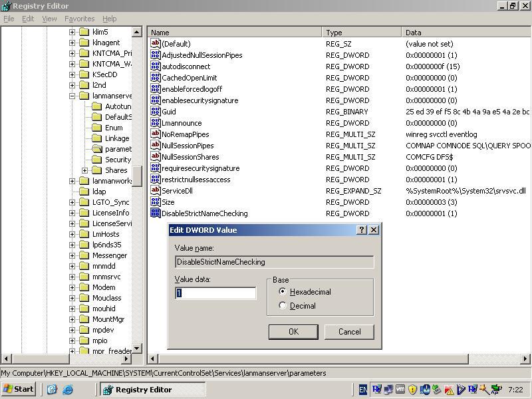This screenshot has width=532, height=399.
Task: Select the Security subkey in tree
Action: tap(118, 160)
